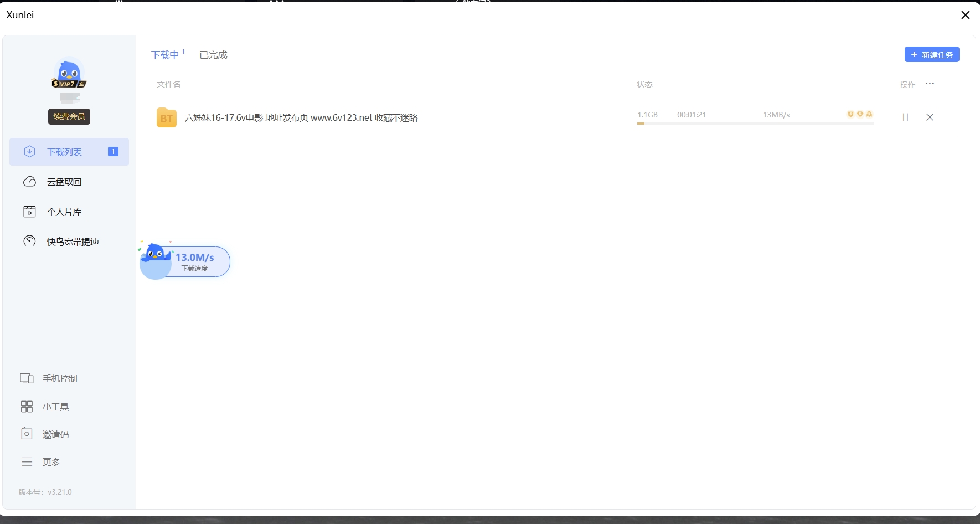Switch to the 下载中 downloading tab
Screen dimensions: 980x524
[x=165, y=55]
